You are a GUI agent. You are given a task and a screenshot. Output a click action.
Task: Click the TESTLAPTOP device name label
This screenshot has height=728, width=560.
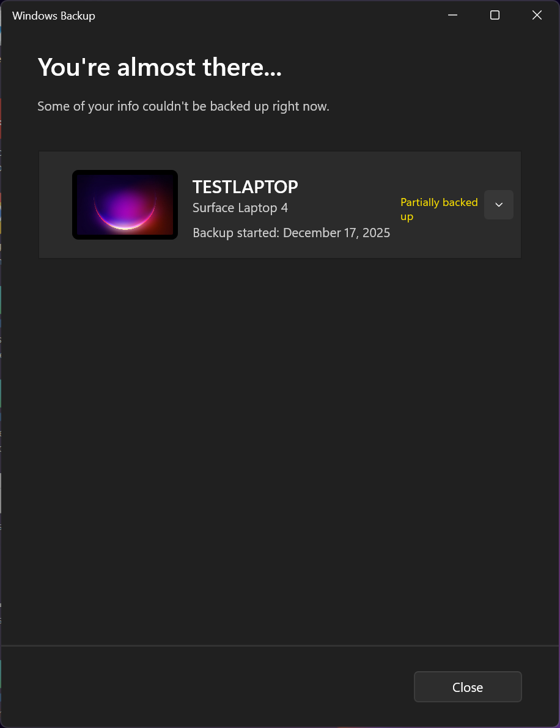coord(245,186)
